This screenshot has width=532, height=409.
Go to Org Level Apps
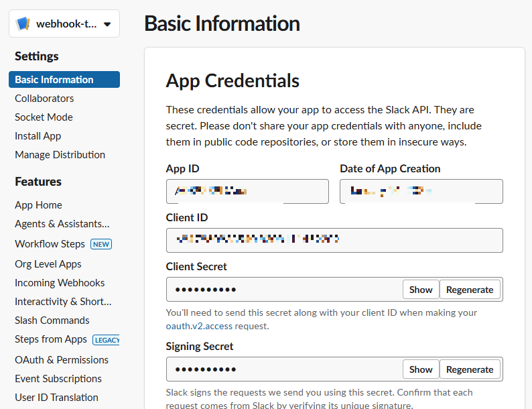coord(48,264)
